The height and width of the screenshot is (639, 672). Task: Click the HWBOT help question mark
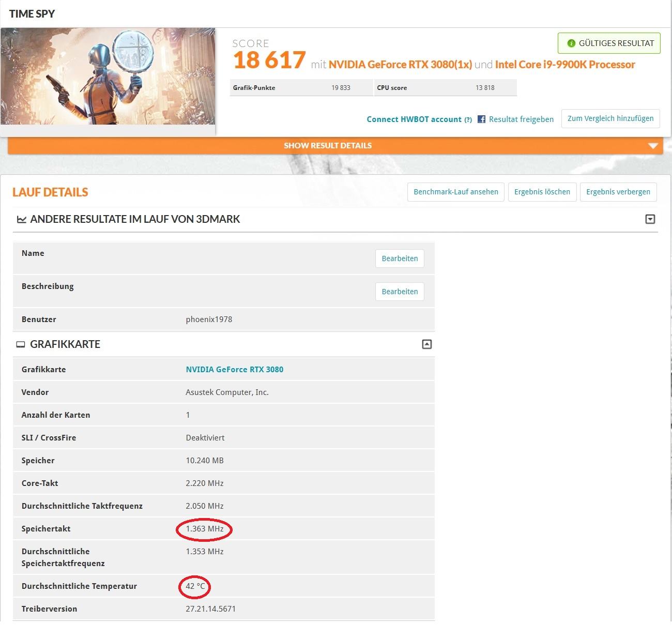click(x=468, y=120)
